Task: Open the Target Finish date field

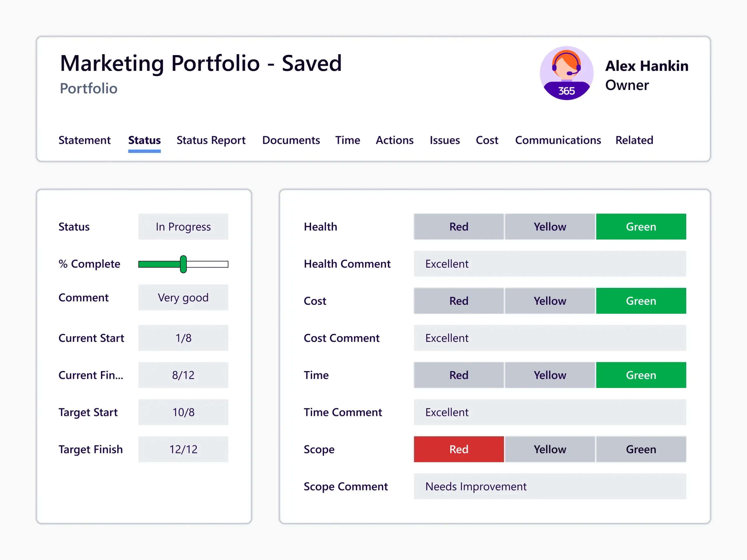Action: point(183,449)
